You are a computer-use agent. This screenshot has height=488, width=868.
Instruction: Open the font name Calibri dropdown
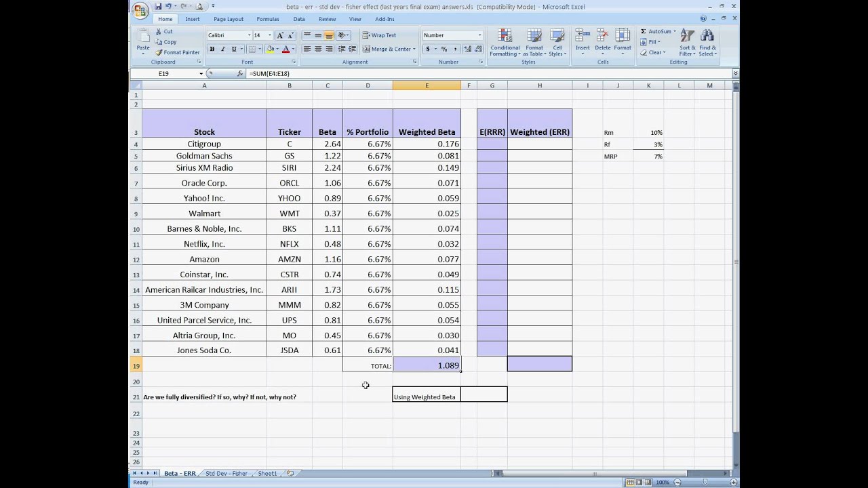(249, 35)
